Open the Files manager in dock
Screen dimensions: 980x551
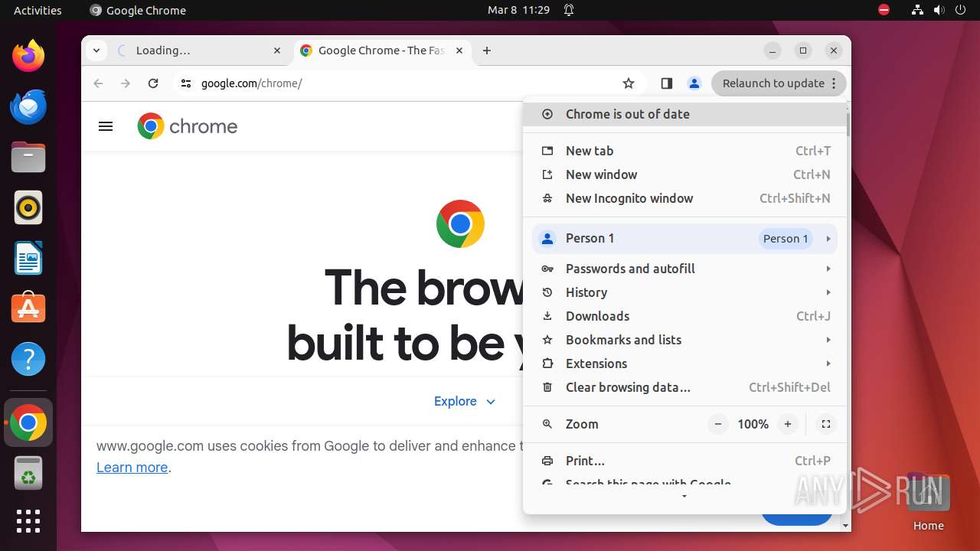click(x=28, y=157)
